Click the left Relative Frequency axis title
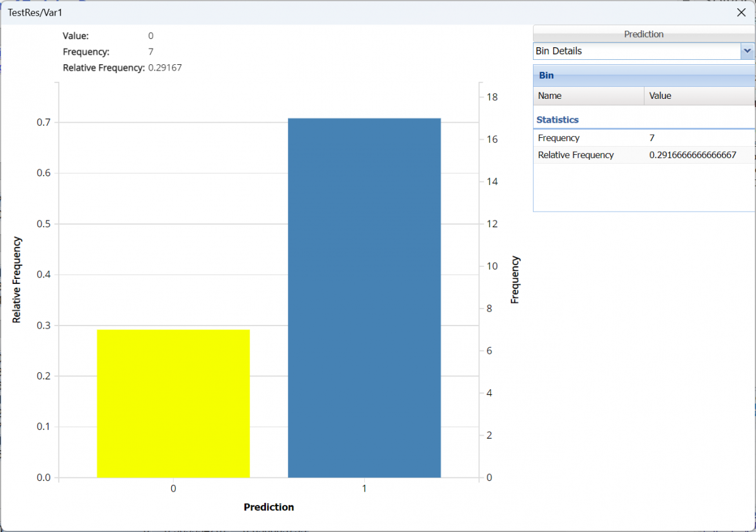This screenshot has width=756, height=532. click(17, 280)
